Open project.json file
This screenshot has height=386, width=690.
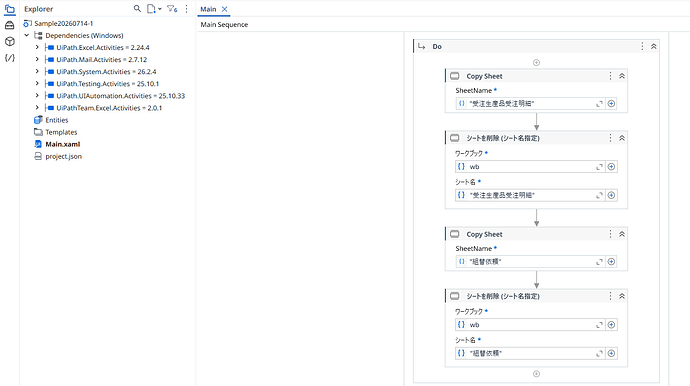(x=63, y=156)
